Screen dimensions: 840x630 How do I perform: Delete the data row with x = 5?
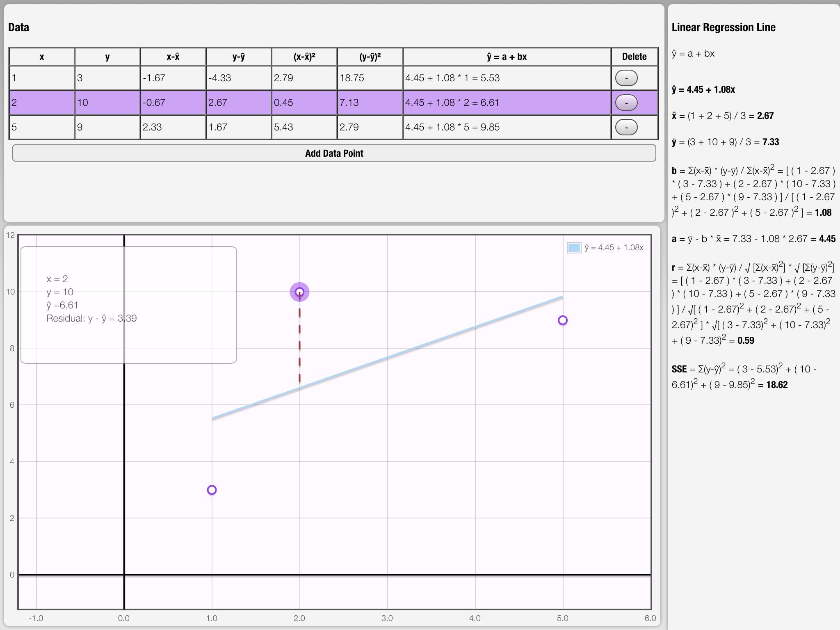point(626,127)
